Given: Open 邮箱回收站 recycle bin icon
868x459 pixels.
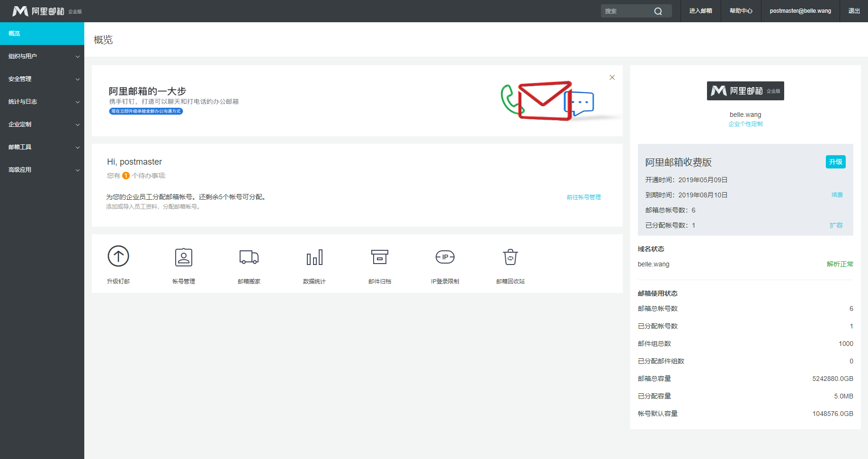Looking at the screenshot, I should pyautogui.click(x=510, y=257).
